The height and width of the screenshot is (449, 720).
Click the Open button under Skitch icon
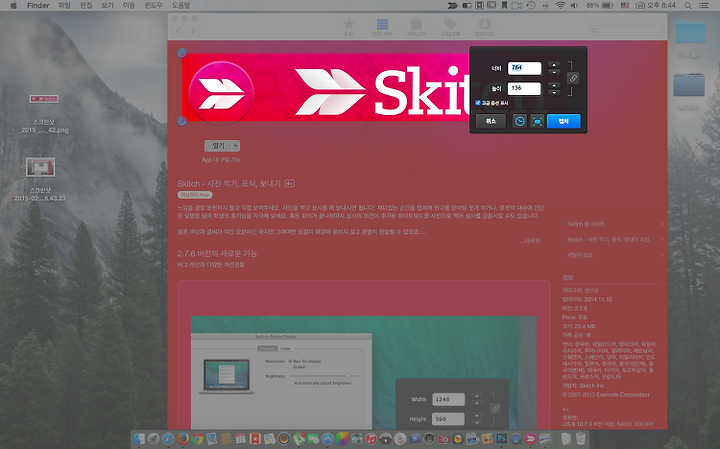click(x=218, y=146)
